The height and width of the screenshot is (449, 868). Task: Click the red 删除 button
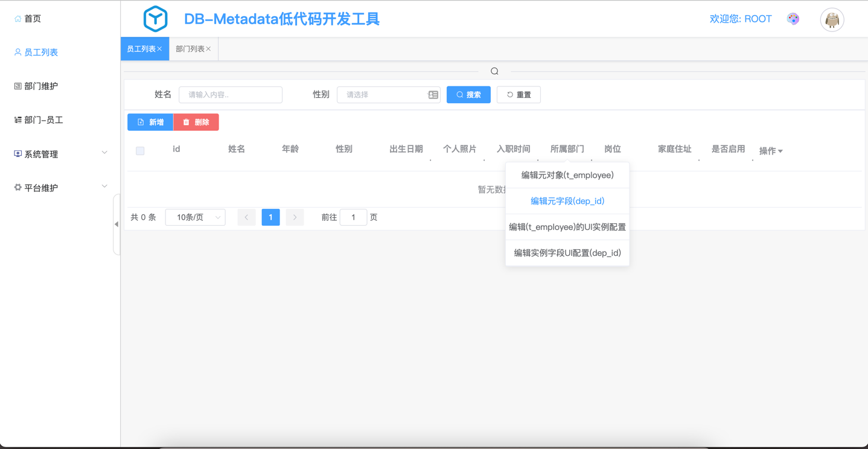[196, 122]
